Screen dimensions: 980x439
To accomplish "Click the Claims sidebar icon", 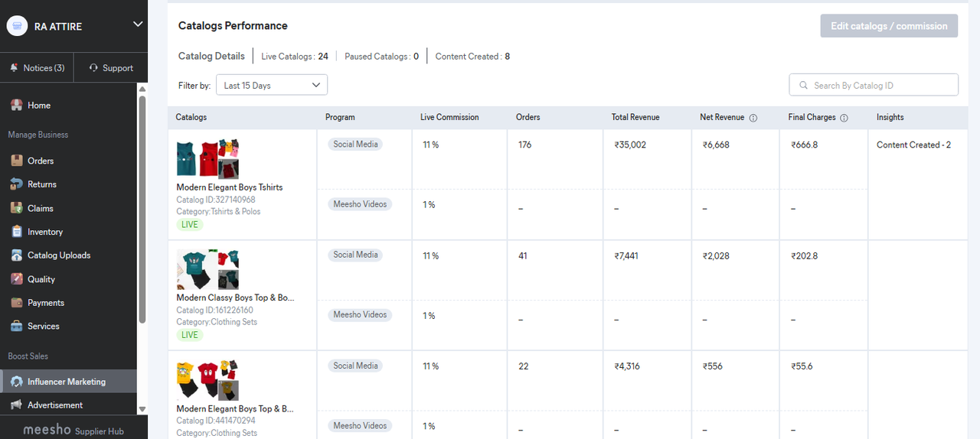I will pyautogui.click(x=16, y=208).
